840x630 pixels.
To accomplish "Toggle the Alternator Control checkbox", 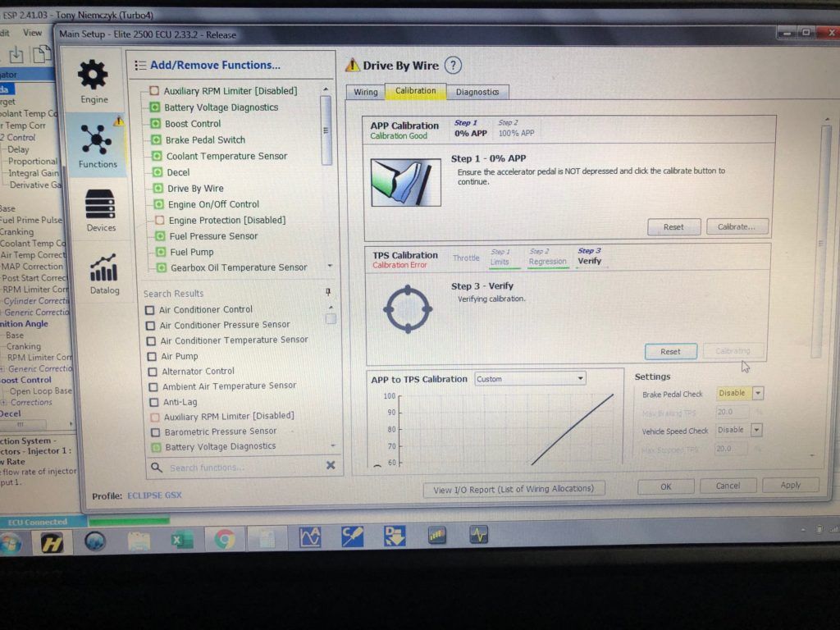I will [153, 372].
